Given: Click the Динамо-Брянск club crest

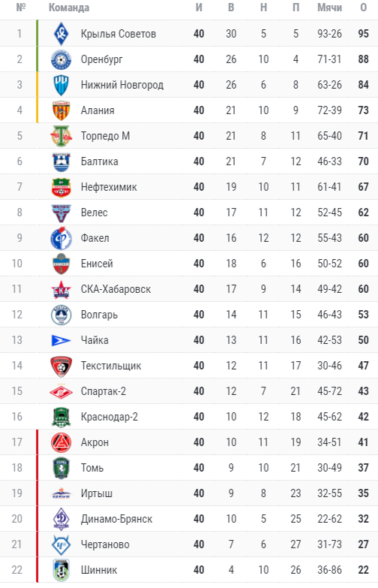Looking at the screenshot, I should [x=61, y=519].
